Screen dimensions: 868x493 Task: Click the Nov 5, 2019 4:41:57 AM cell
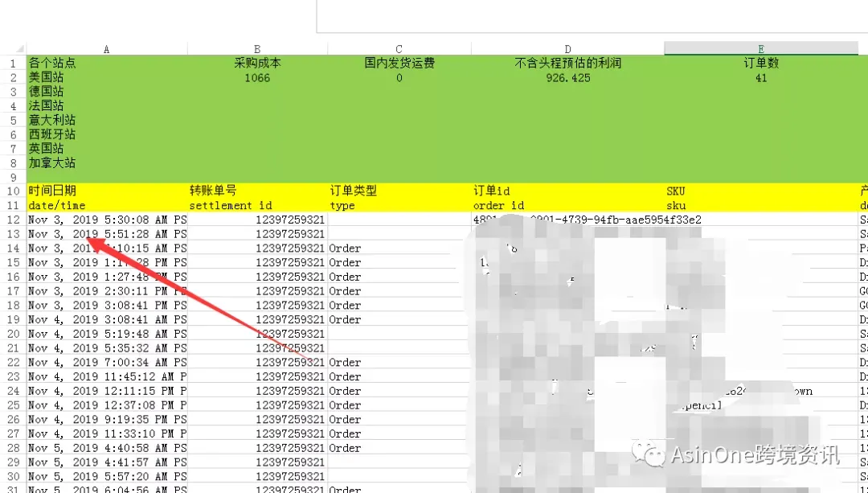pyautogui.click(x=107, y=462)
